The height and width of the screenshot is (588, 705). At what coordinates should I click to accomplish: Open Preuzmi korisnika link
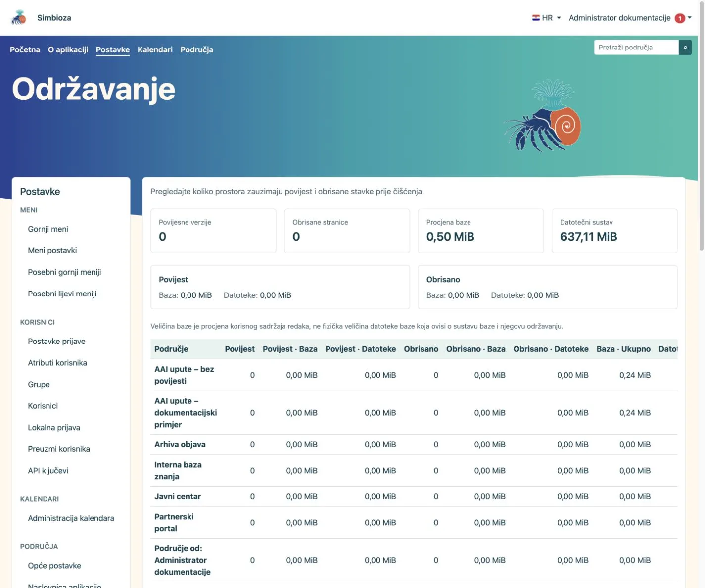[x=59, y=449]
